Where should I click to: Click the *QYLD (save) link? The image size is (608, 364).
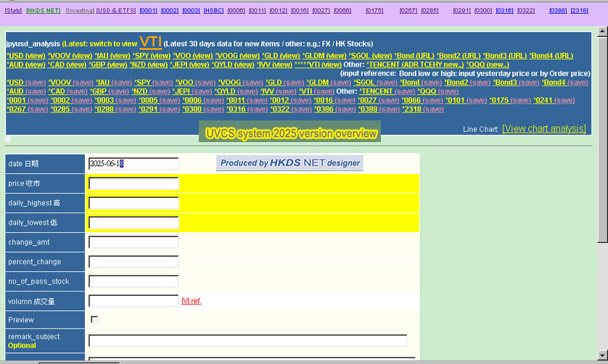(236, 91)
